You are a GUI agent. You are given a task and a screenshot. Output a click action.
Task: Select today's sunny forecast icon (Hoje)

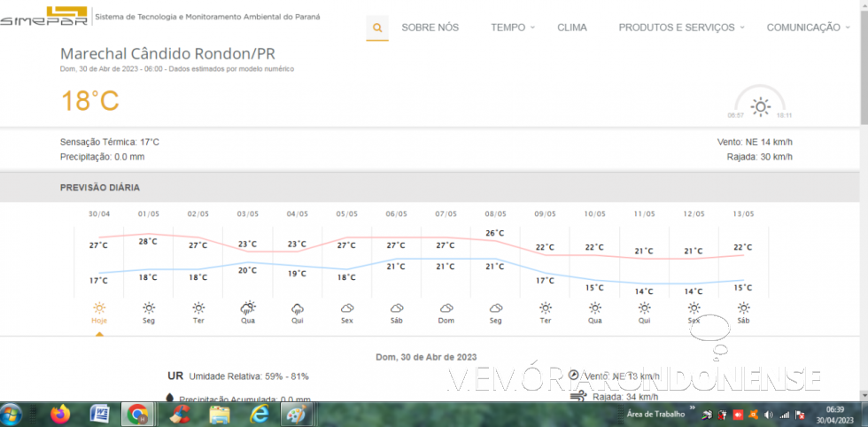click(x=99, y=308)
